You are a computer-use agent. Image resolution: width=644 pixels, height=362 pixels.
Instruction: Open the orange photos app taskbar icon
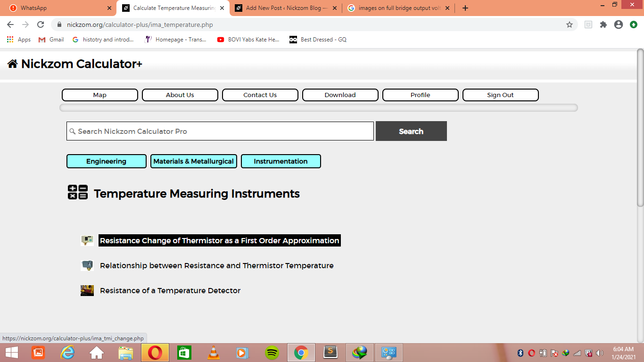pyautogui.click(x=38, y=353)
